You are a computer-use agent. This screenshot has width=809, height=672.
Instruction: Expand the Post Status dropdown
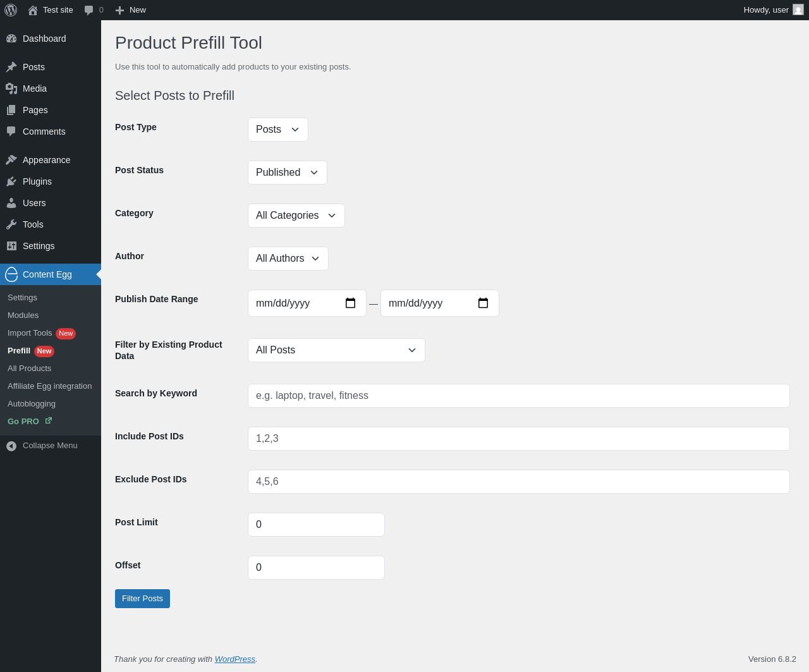(287, 173)
